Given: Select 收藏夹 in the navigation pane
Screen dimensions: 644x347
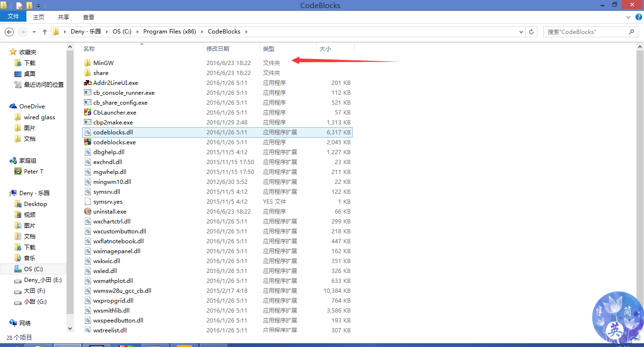Looking at the screenshot, I should click(28, 52).
